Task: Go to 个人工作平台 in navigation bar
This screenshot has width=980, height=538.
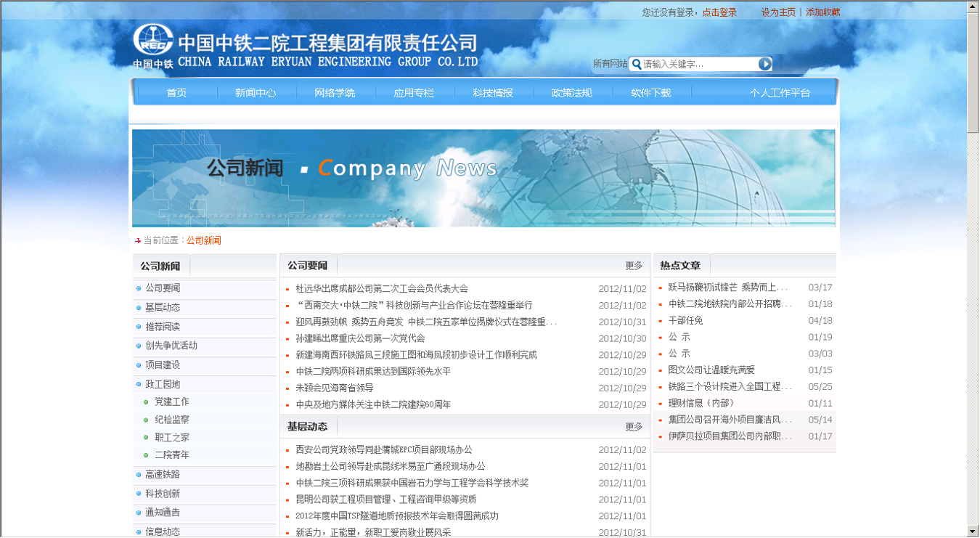Action: (x=780, y=93)
